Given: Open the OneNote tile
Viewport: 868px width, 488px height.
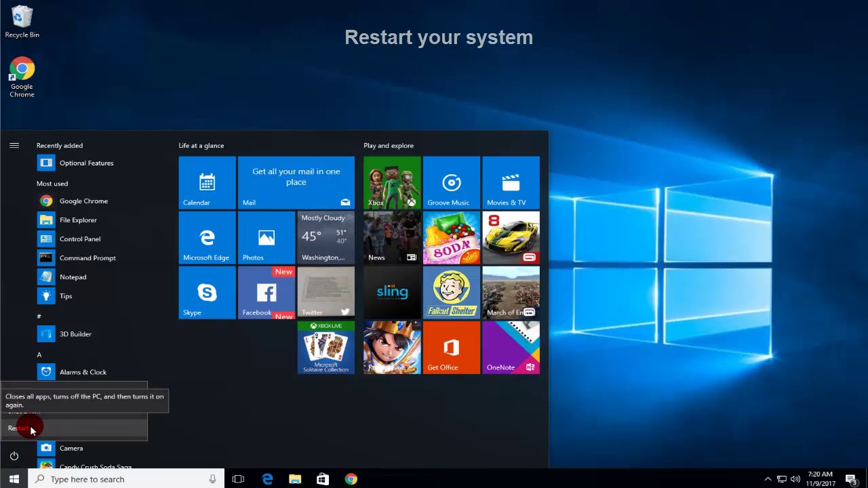Looking at the screenshot, I should (x=511, y=348).
